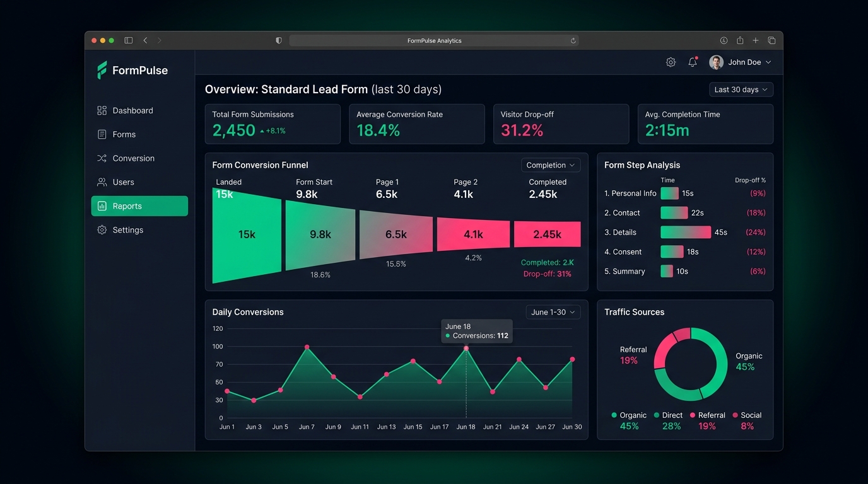Click the Social legend dot in Traffic Sources
Image resolution: width=868 pixels, height=484 pixels.
pos(735,415)
